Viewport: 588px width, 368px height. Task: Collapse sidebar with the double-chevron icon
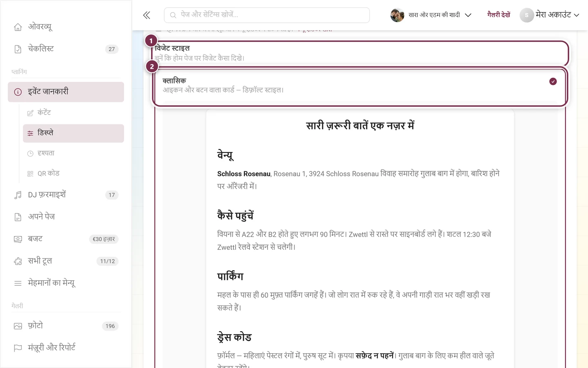coord(147,16)
